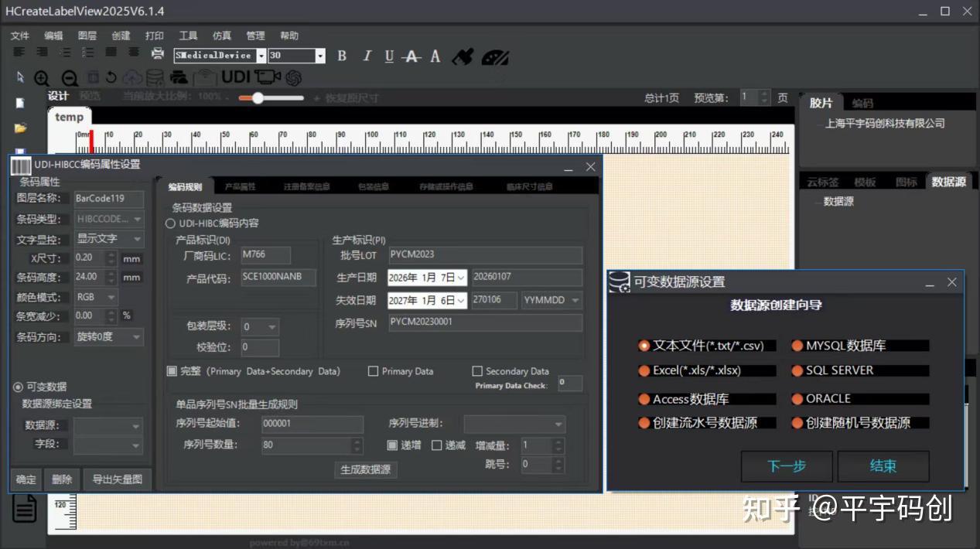Click the UDI tool icon

[236, 77]
